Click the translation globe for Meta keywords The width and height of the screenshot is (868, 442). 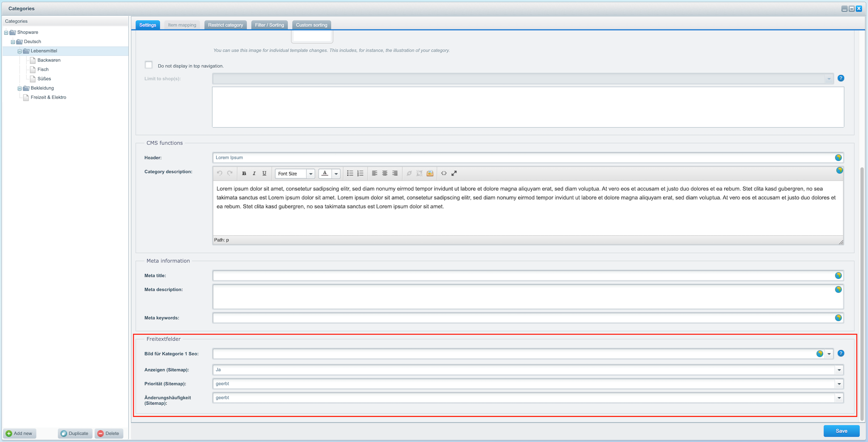[838, 318]
